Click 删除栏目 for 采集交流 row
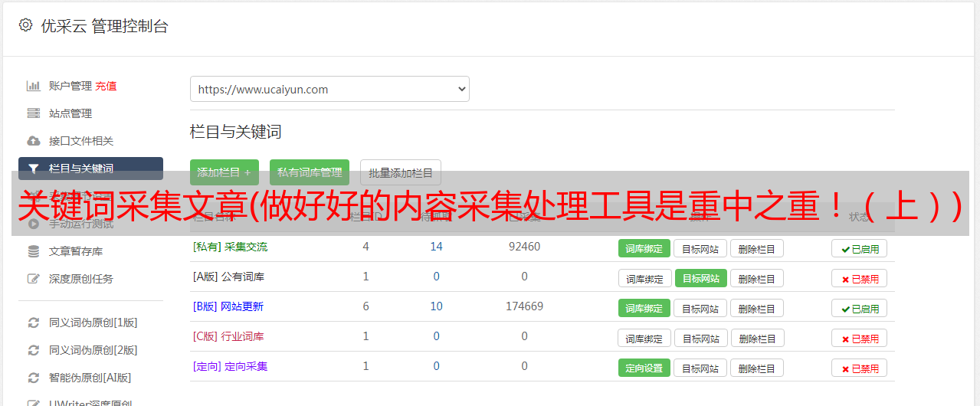Viewport: 980px width, 406px height. 756,248
